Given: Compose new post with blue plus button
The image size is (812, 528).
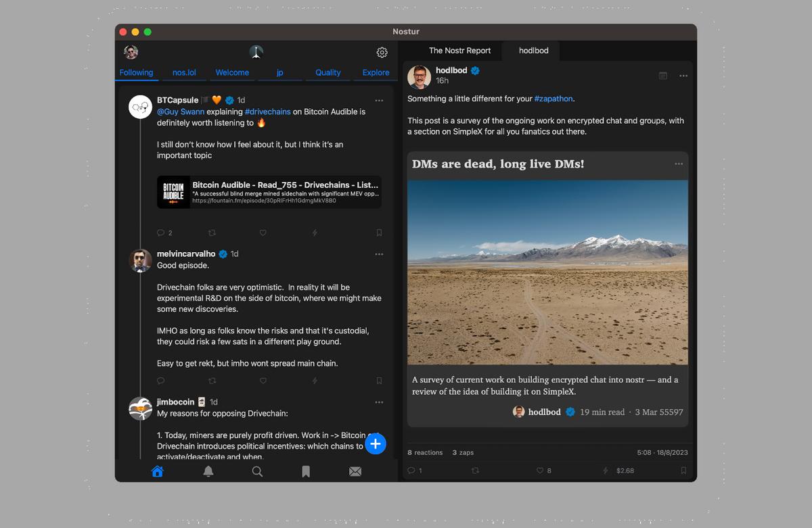Looking at the screenshot, I should [x=376, y=443].
